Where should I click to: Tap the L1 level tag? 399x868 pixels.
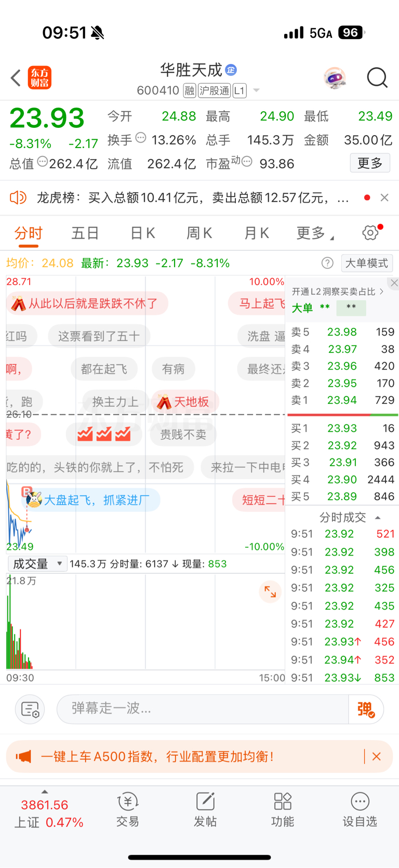pos(239,90)
